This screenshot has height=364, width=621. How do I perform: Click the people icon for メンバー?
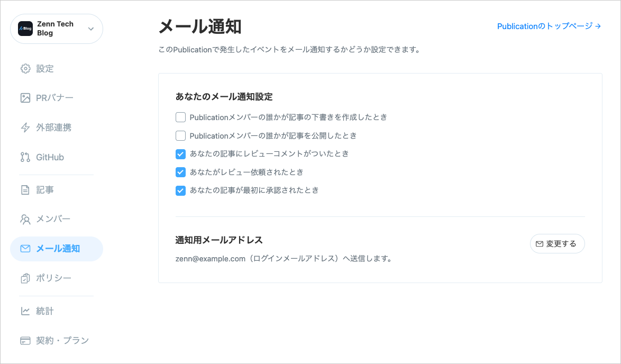tap(25, 219)
